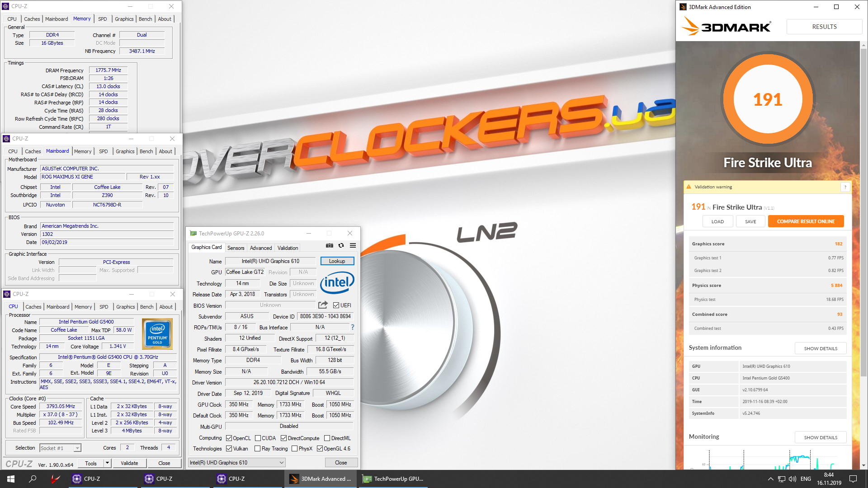Click network icon in system tray
Image resolution: width=868 pixels, height=488 pixels.
pyautogui.click(x=781, y=479)
